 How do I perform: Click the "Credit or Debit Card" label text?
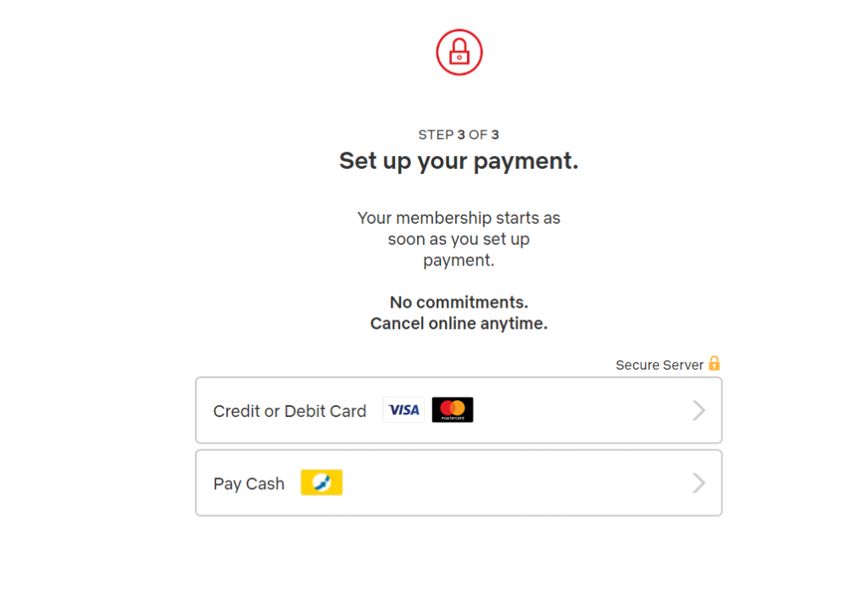click(290, 411)
